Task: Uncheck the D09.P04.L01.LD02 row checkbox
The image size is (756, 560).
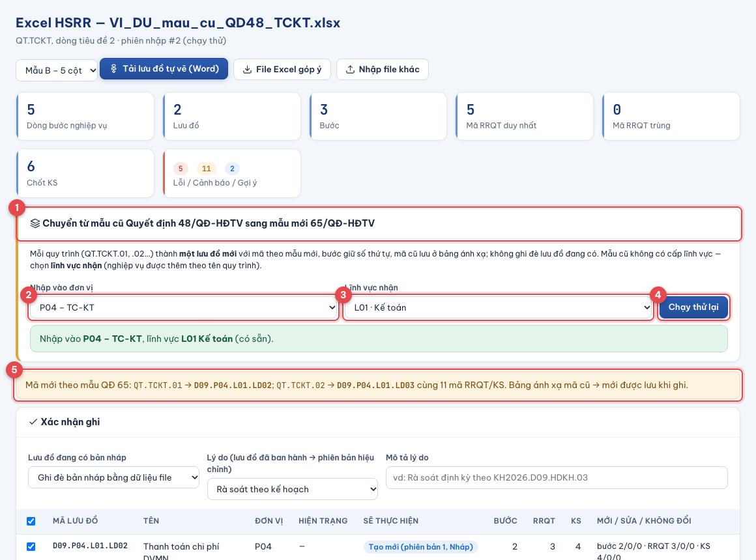Action: (31, 546)
